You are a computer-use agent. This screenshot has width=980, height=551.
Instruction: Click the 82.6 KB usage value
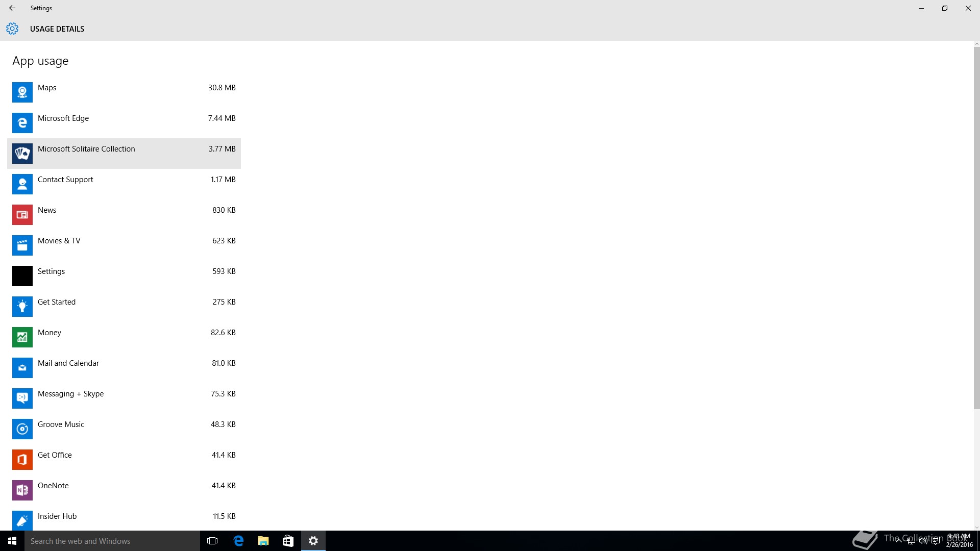223,333
